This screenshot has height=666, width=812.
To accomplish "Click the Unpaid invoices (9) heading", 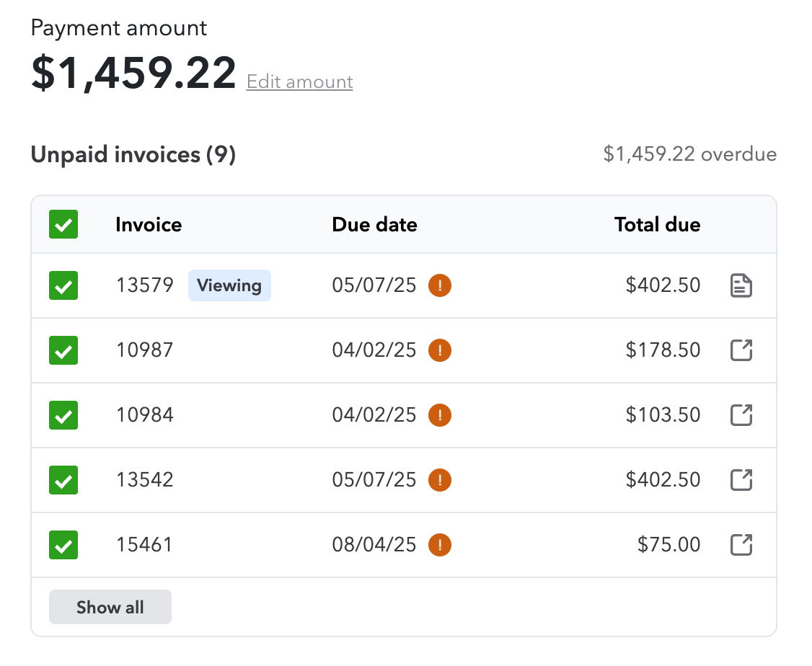I will point(133,154).
